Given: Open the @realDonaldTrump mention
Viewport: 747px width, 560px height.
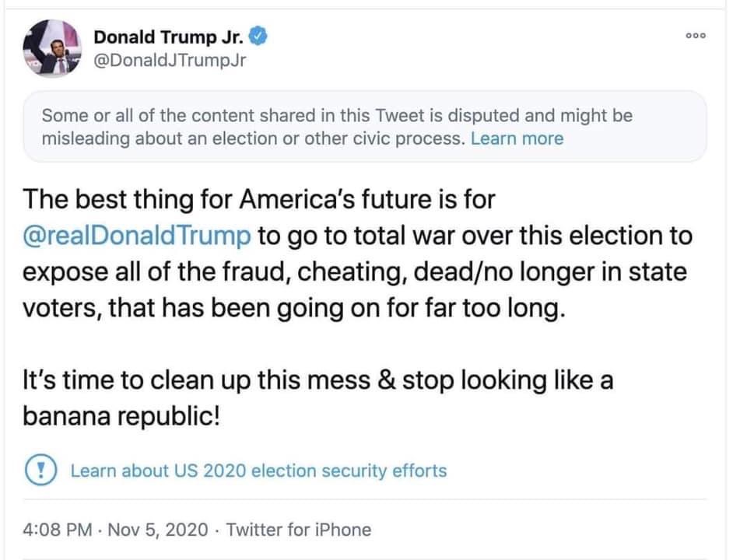Looking at the screenshot, I should pos(137,236).
